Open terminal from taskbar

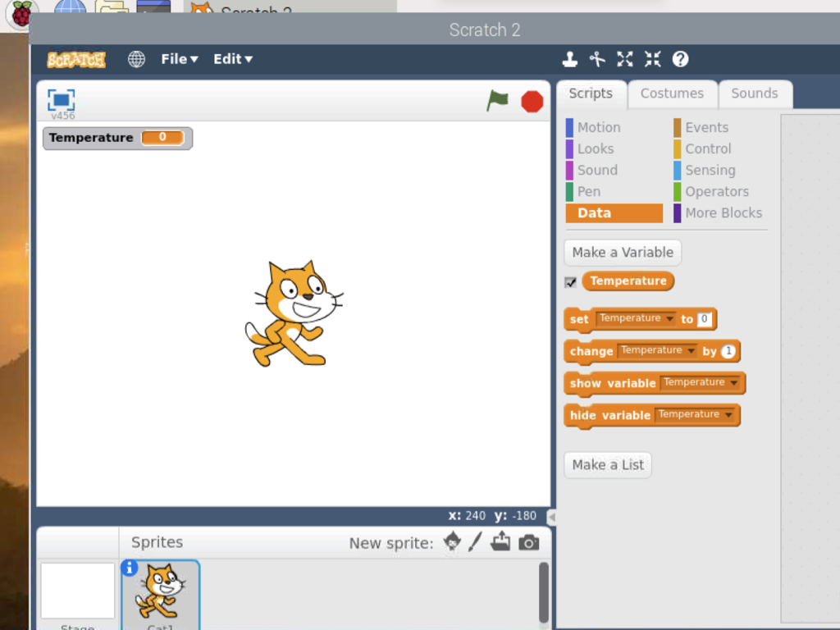(153, 7)
